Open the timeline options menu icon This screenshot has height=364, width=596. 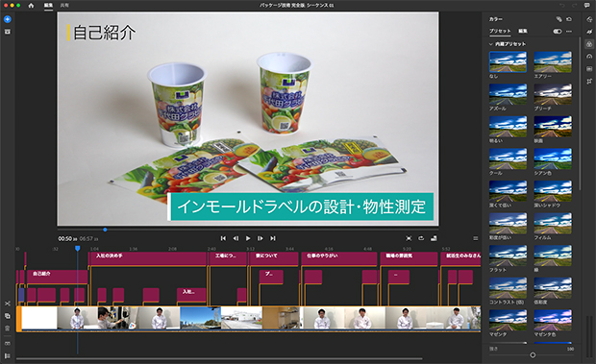point(476,238)
